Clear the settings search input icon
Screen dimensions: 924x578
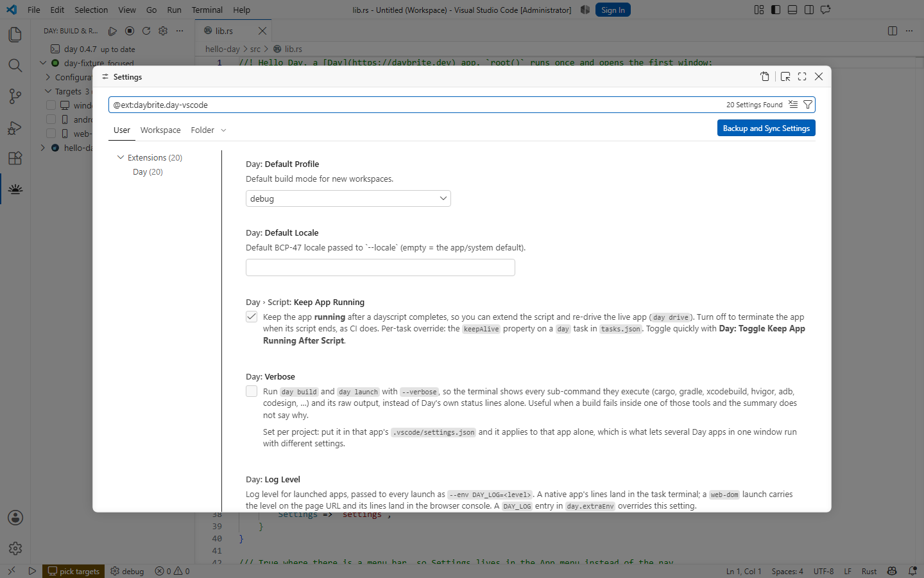pyautogui.click(x=794, y=105)
